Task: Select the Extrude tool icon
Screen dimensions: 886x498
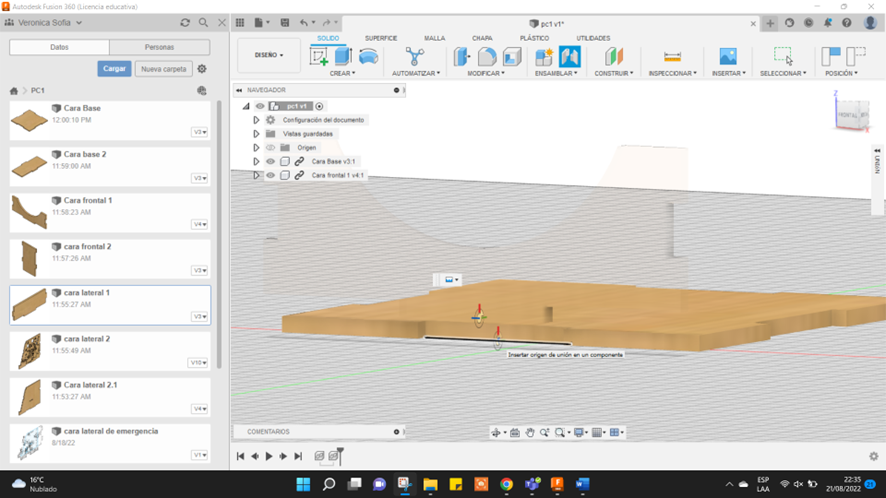Action: tap(343, 57)
